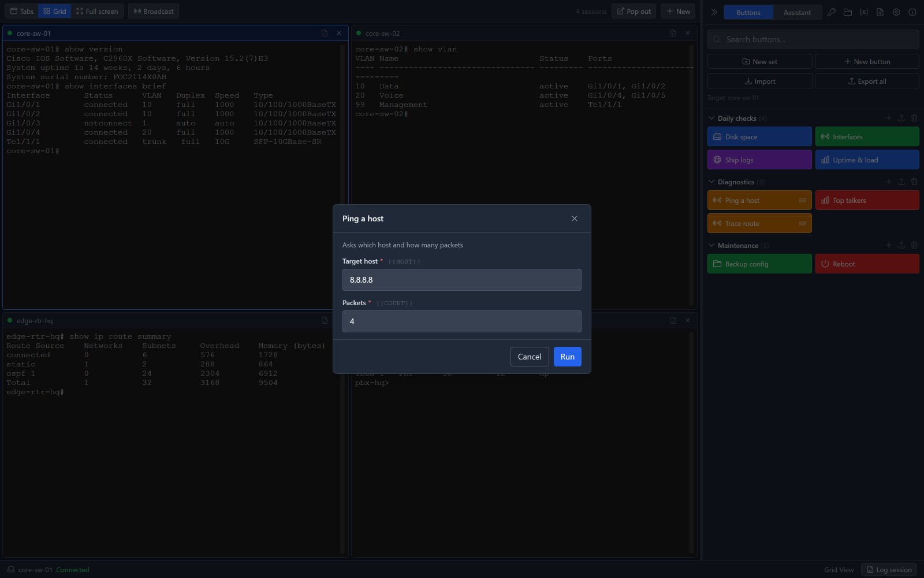This screenshot has width=924, height=578.
Task: Focus the Packets count field
Action: coord(462,321)
